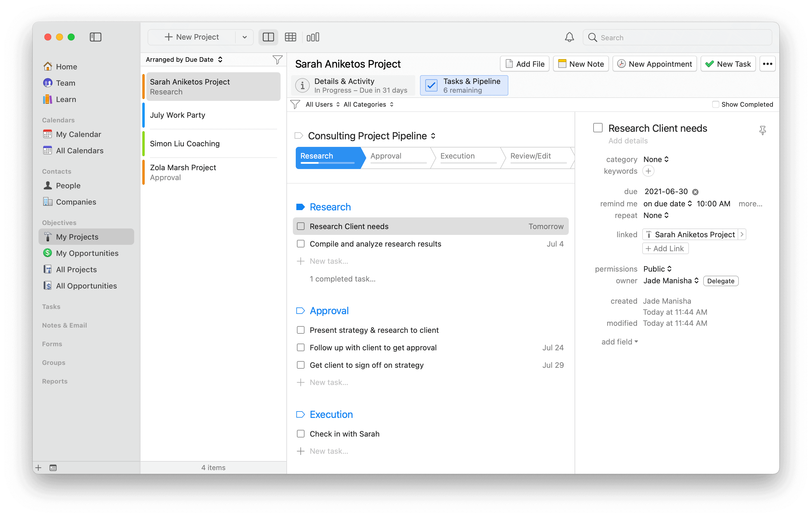Enable the Show Completed checkbox
812x517 pixels.
pos(715,105)
